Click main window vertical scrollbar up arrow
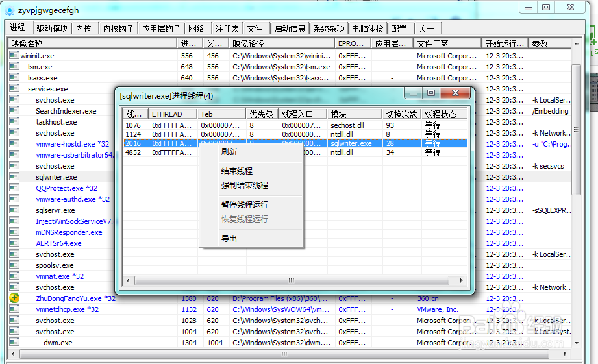 [x=577, y=43]
